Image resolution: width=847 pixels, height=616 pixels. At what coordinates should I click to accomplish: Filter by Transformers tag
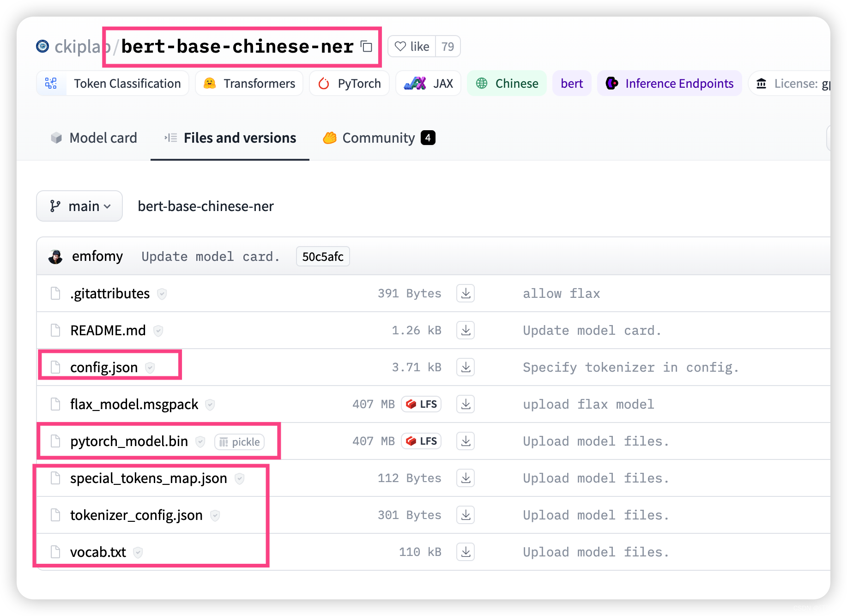point(249,83)
